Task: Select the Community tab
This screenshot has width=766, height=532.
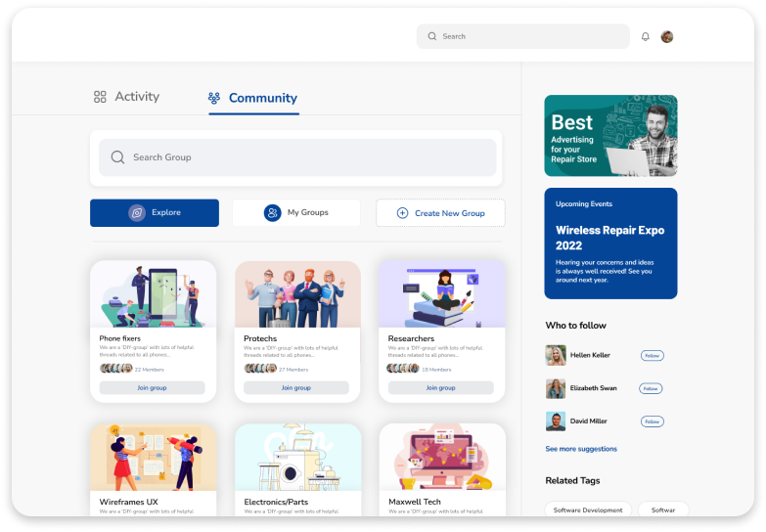Action: coord(262,98)
